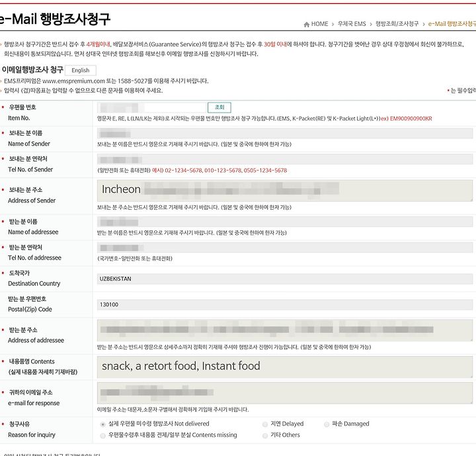Click Postal(Zip) Code field showing 130100
This screenshot has width=476, height=456.
[285, 304]
